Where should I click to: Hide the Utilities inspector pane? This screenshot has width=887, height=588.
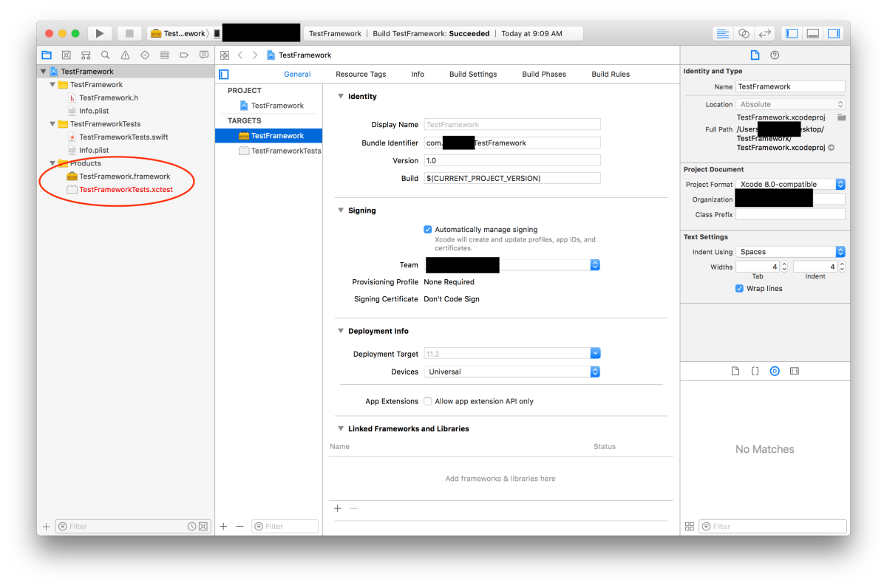[x=834, y=33]
